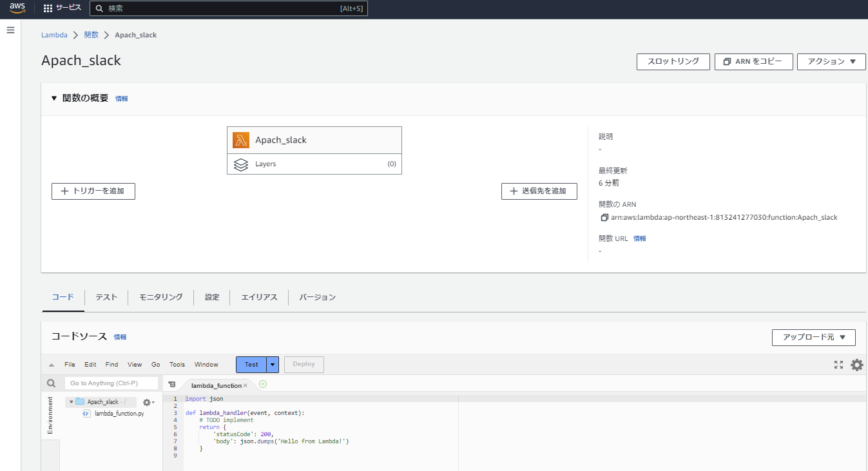This screenshot has height=471, width=868.
Task: Click the ARN copy icon next to function ARN
Action: click(x=603, y=217)
